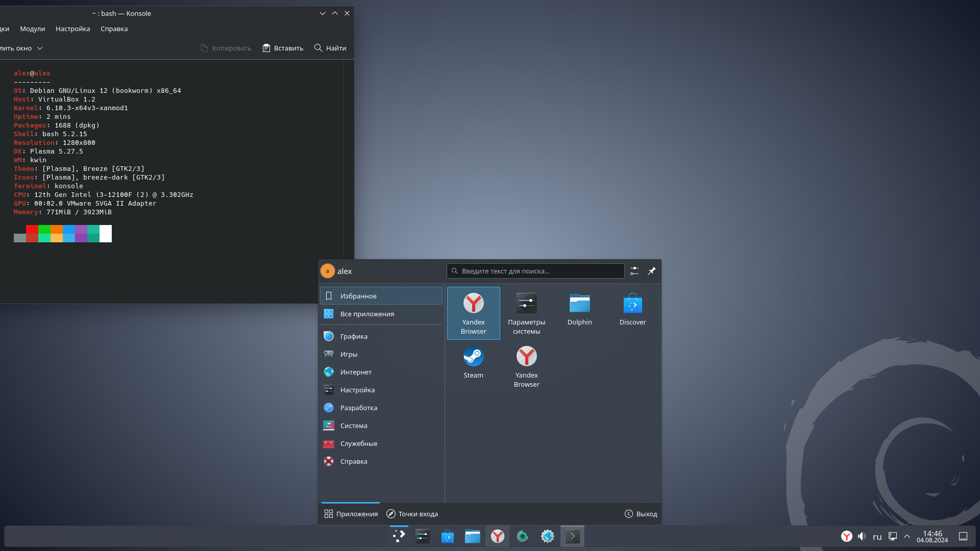The width and height of the screenshot is (980, 551).
Task: Expand hidden system tray icons
Action: coord(907,536)
